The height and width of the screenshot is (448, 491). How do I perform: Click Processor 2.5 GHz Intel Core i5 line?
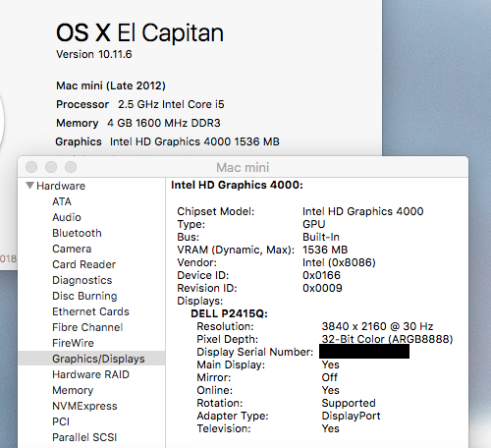coord(140,104)
